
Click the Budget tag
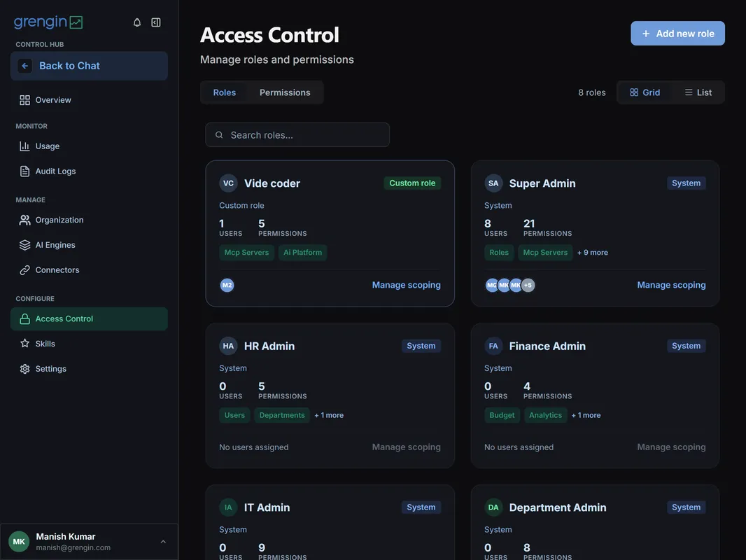pos(502,415)
